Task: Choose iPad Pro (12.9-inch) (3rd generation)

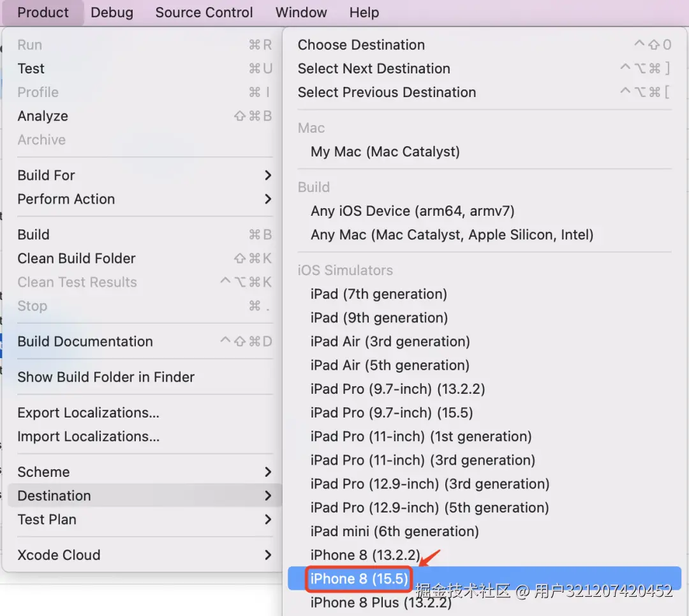Action: 484,484
